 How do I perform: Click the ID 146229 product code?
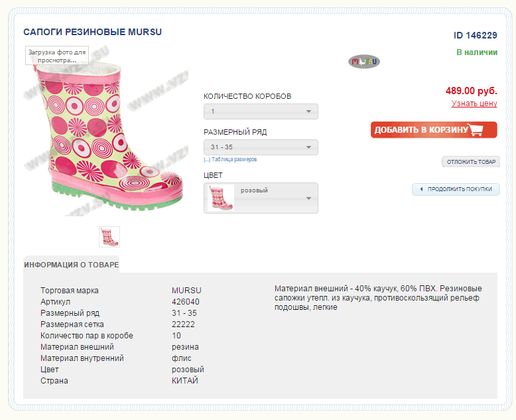pos(475,35)
